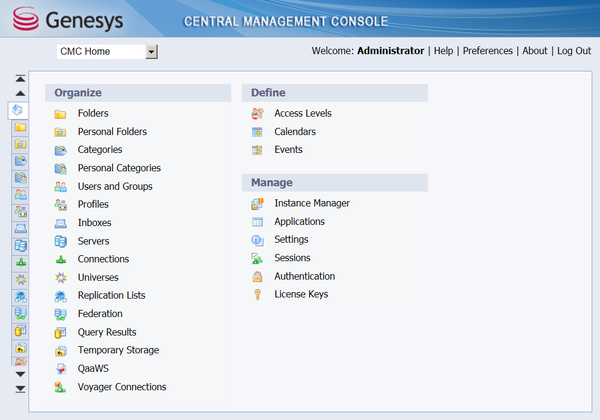
Task: Open Categories in Organize list
Action: tap(100, 150)
